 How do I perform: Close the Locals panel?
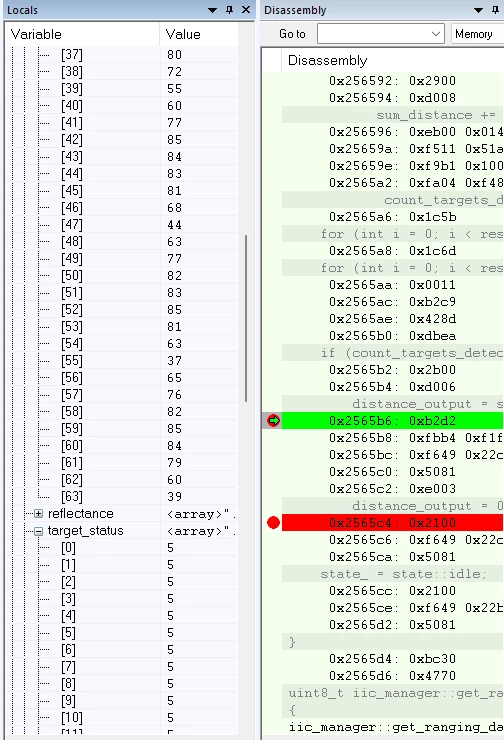246,9
